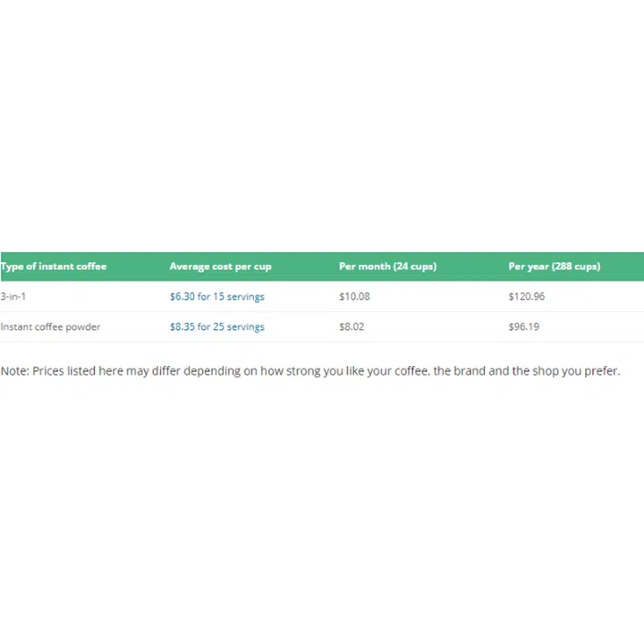The image size is (644, 644).
Task: Click the Type of instant coffee header
Action: [54, 267]
